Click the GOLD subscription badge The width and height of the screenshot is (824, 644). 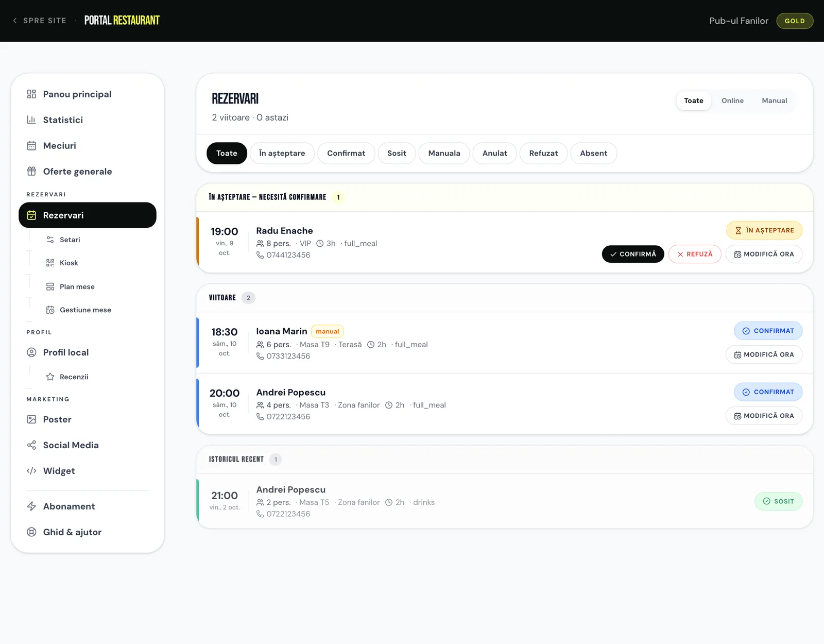coord(795,21)
